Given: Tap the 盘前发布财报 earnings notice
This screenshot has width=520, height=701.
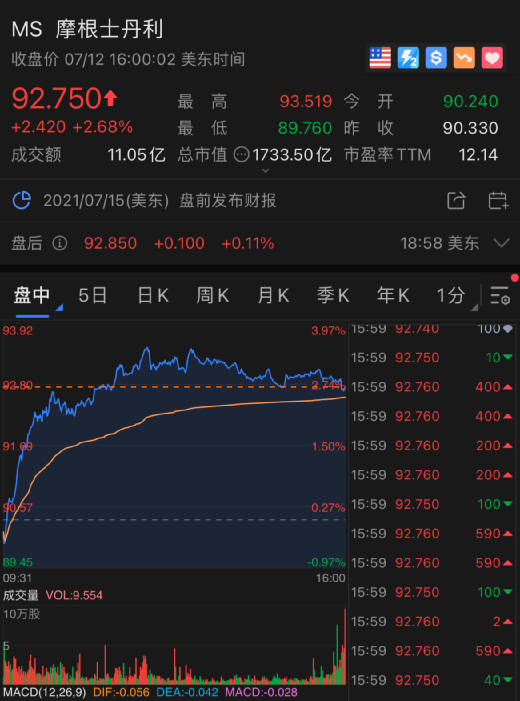Looking at the screenshot, I should click(228, 201).
